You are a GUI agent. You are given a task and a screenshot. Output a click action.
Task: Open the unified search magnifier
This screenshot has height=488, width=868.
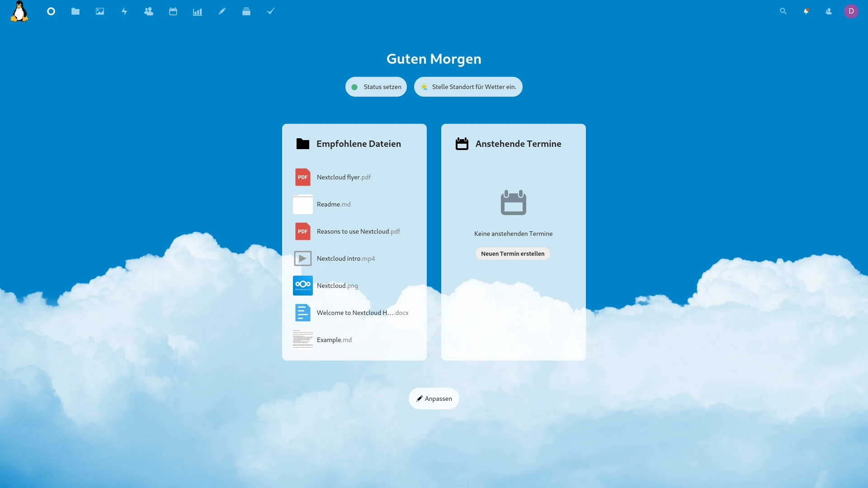[x=783, y=11]
